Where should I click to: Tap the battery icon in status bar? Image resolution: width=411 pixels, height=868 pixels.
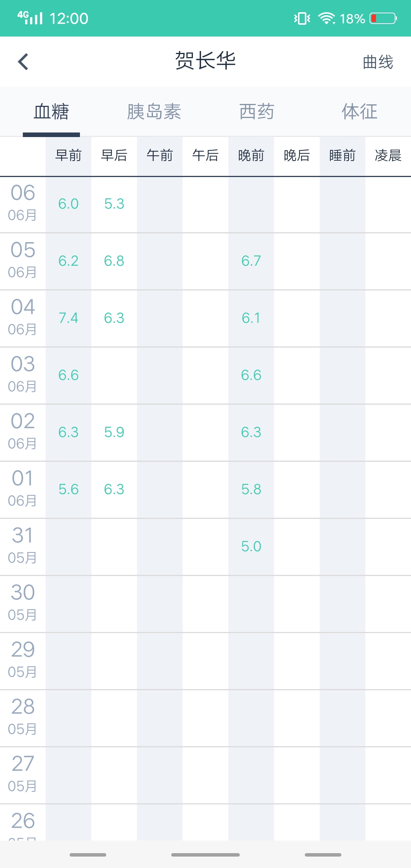[383, 18]
